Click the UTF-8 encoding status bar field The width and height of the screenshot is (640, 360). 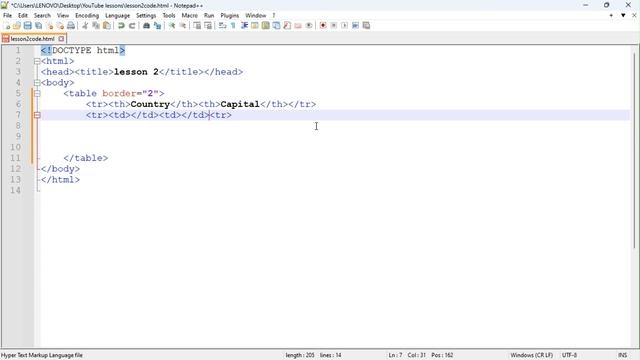coord(569,355)
